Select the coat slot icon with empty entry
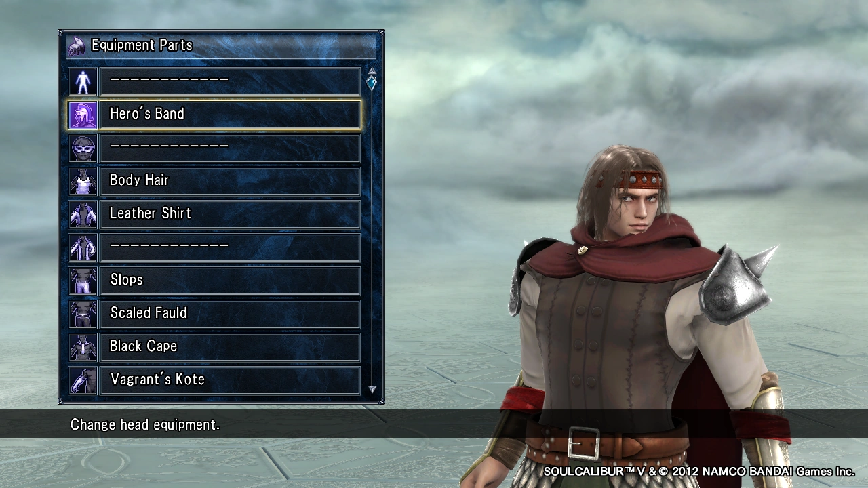This screenshot has height=488, width=868. point(83,247)
